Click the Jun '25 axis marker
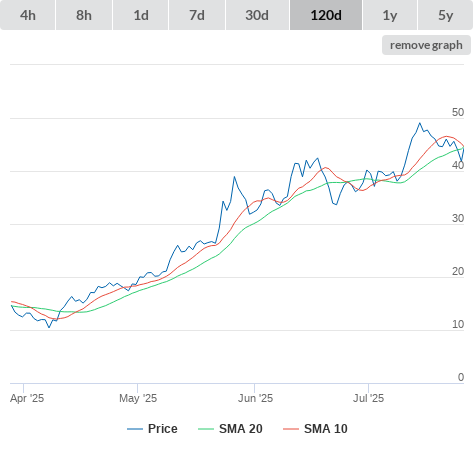 coord(255,398)
